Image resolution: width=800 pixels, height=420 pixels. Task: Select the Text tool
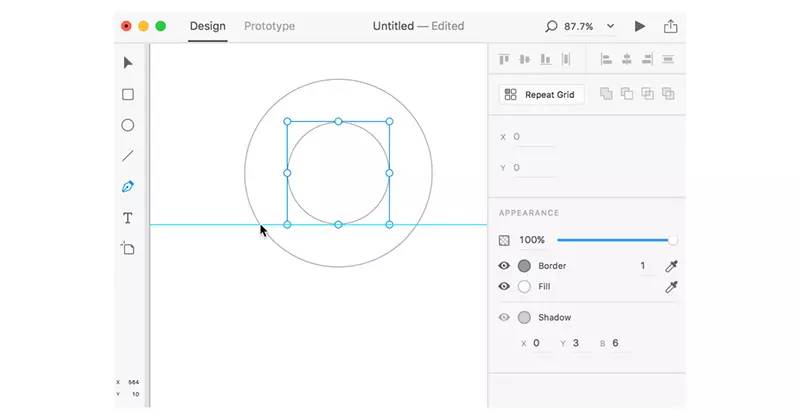tap(128, 218)
